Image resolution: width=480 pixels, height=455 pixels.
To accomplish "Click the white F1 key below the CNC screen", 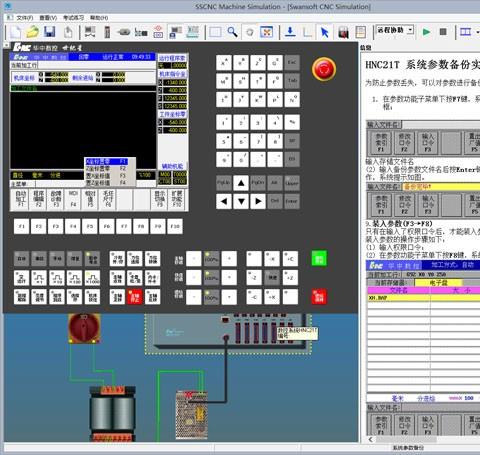I will [21, 226].
